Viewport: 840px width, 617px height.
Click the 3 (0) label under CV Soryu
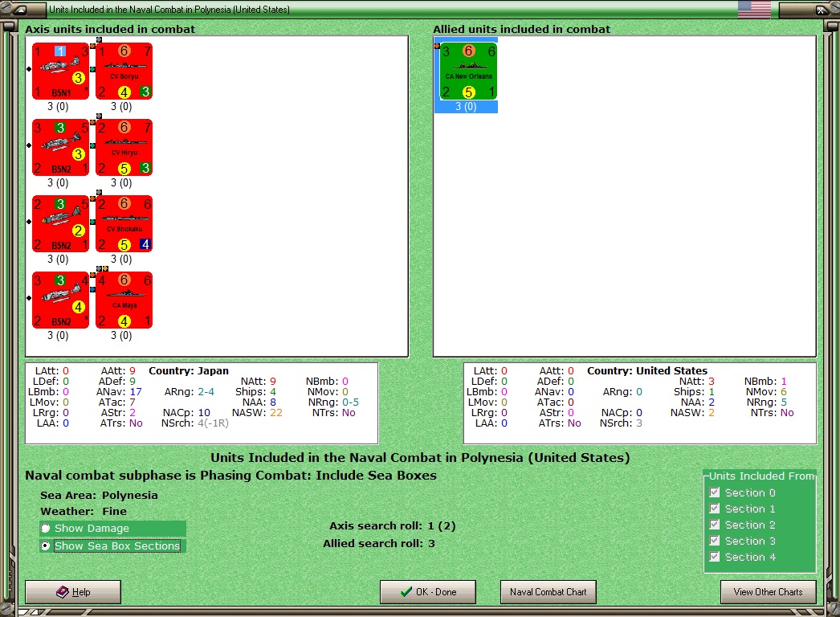click(121, 107)
